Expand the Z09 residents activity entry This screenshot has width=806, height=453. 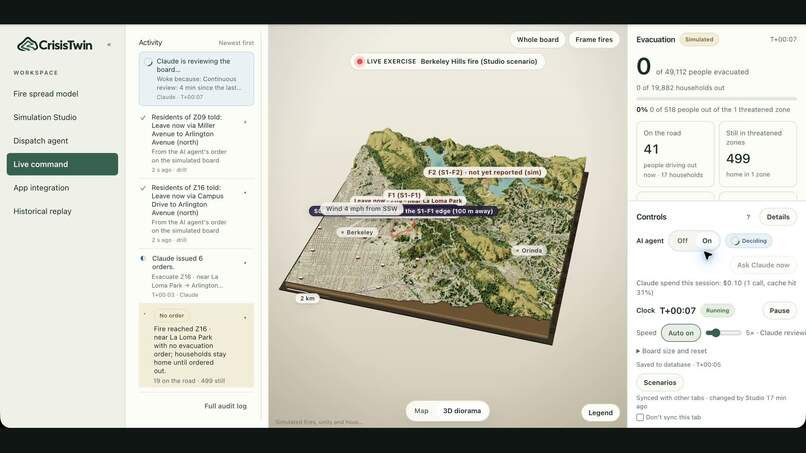245,122
